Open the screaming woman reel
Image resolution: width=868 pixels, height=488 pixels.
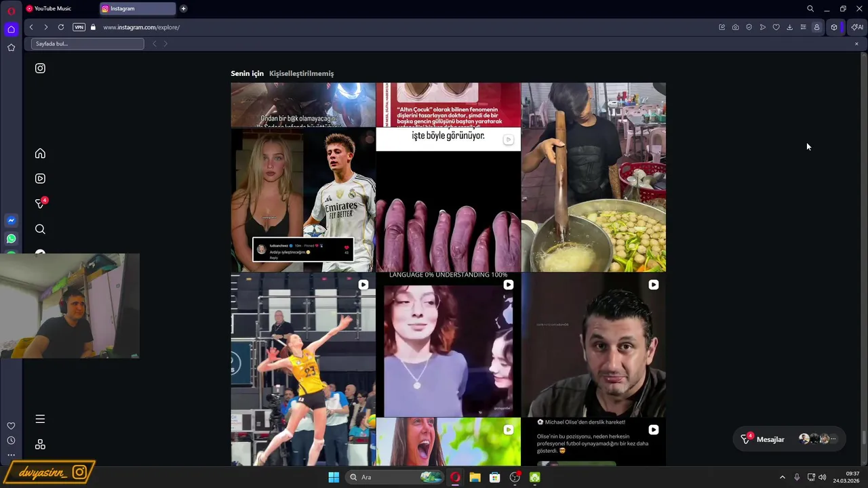(x=448, y=442)
